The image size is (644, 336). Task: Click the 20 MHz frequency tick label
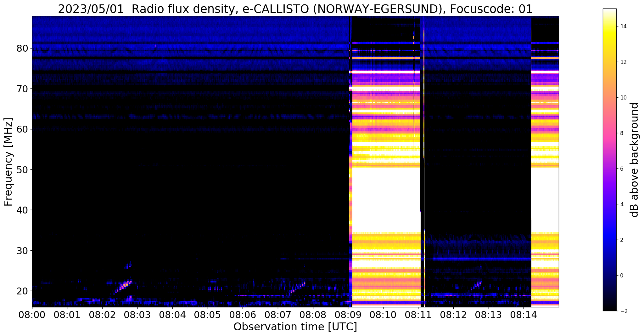click(23, 291)
